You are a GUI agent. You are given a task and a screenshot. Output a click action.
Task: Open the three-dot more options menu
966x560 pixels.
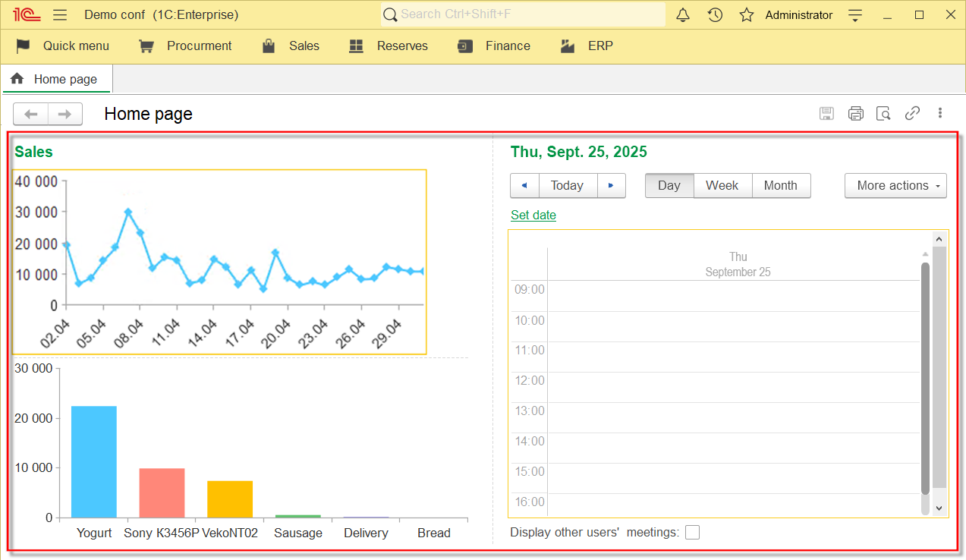point(940,113)
